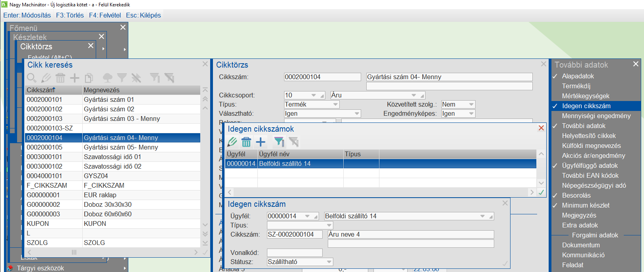Select Helyettesítő cikkek entry
The height and width of the screenshot is (272, 644).
[x=589, y=136]
